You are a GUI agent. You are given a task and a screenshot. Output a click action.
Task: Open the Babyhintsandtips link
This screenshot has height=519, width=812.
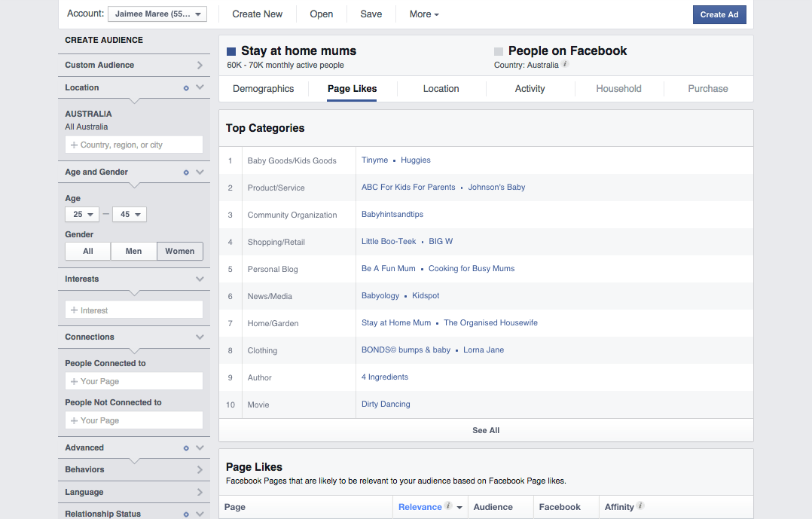click(392, 214)
